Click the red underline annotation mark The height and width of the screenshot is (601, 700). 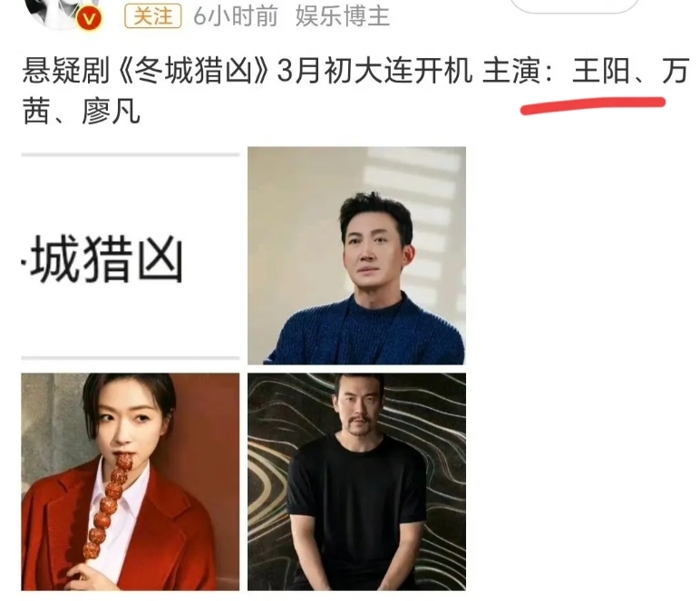(x=593, y=105)
